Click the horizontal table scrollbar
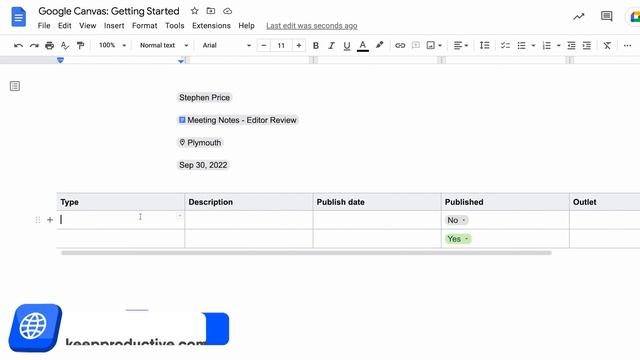 pyautogui.click(x=306, y=253)
